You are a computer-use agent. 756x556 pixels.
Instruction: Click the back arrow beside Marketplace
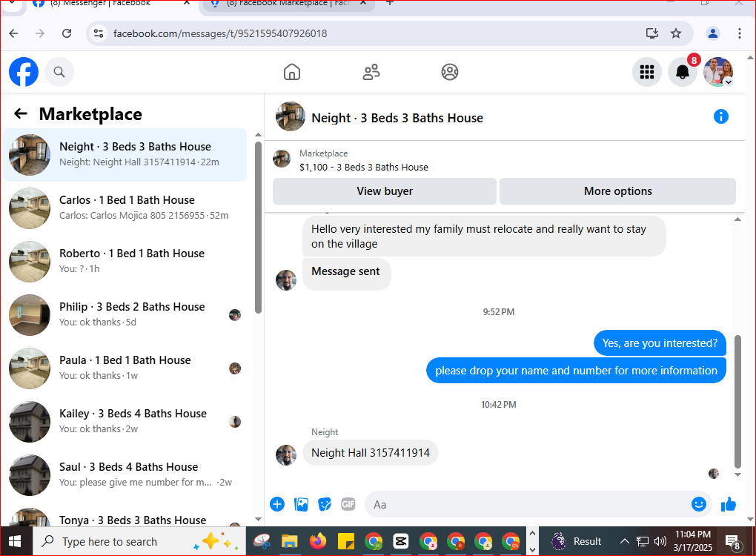20,114
